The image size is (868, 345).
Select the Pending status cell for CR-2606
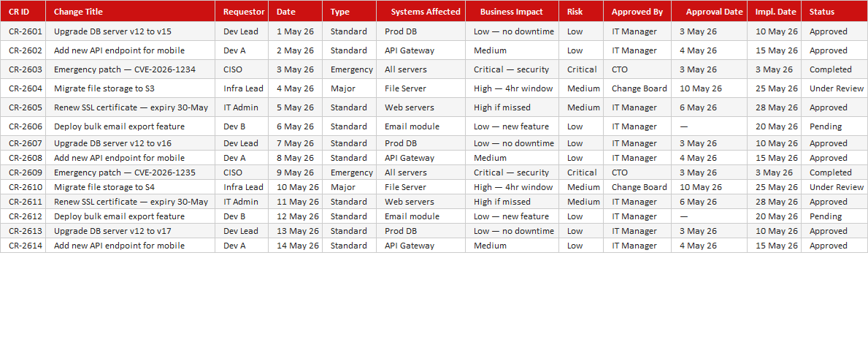tap(834, 126)
